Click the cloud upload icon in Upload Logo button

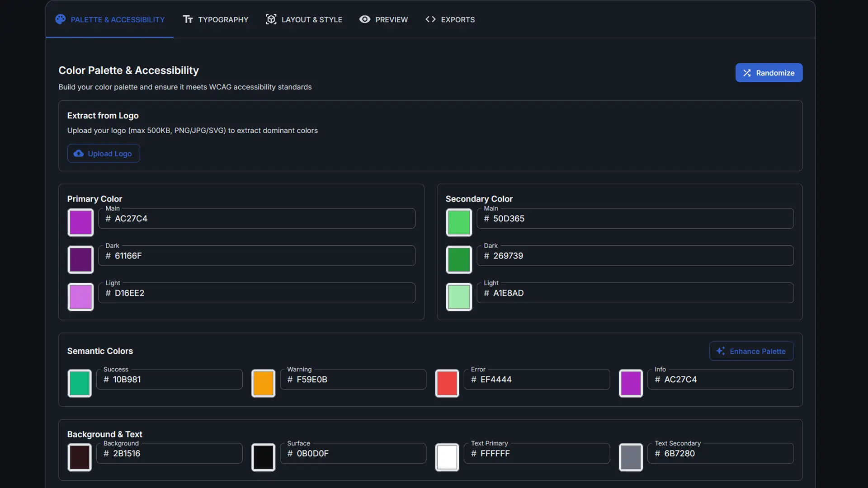[79, 153]
